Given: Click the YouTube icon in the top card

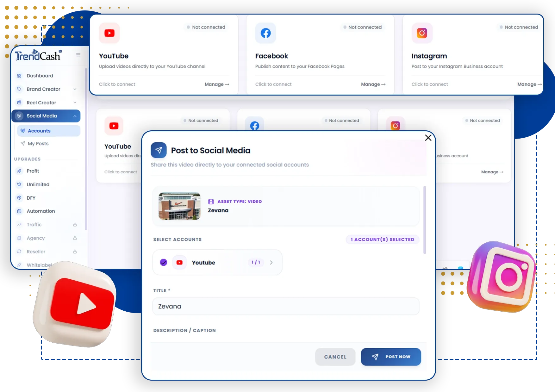Looking at the screenshot, I should 109,33.
